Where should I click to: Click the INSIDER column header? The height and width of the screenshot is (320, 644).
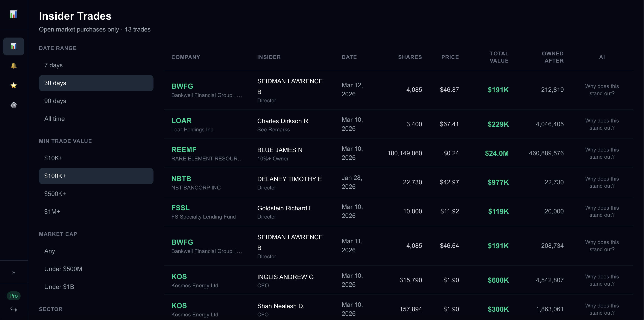[x=269, y=57]
